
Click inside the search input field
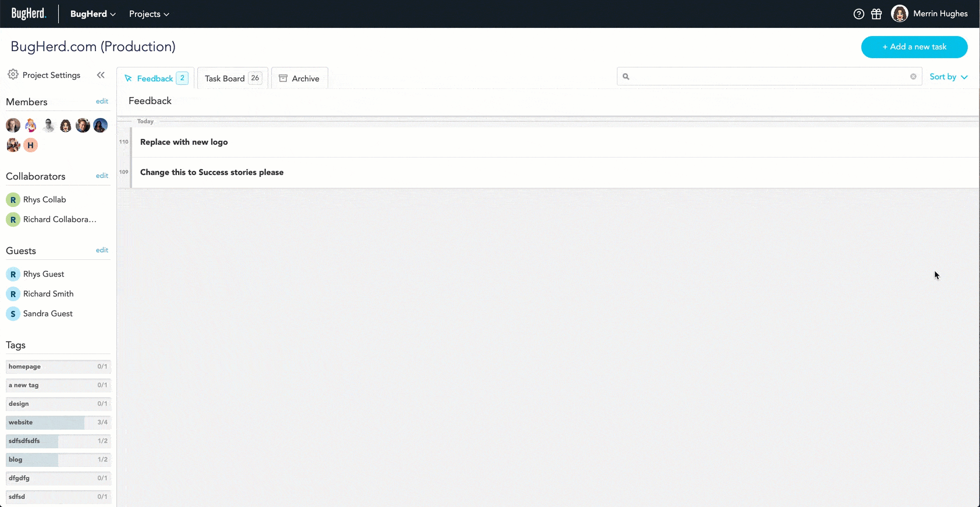[x=769, y=77]
